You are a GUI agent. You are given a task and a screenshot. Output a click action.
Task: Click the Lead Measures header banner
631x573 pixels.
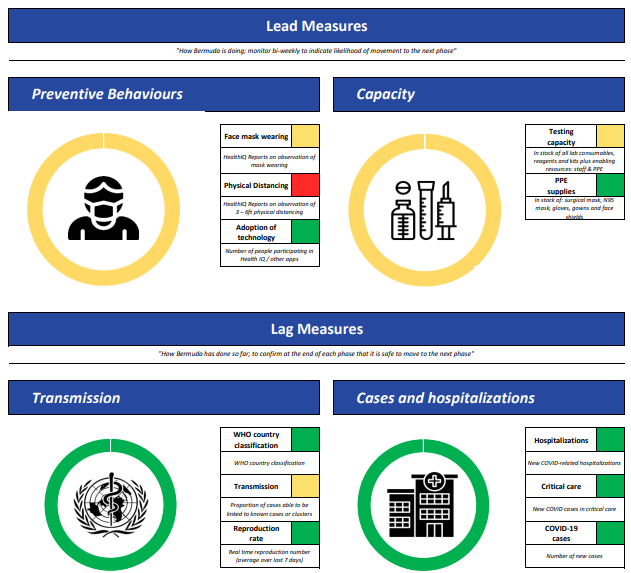[316, 26]
